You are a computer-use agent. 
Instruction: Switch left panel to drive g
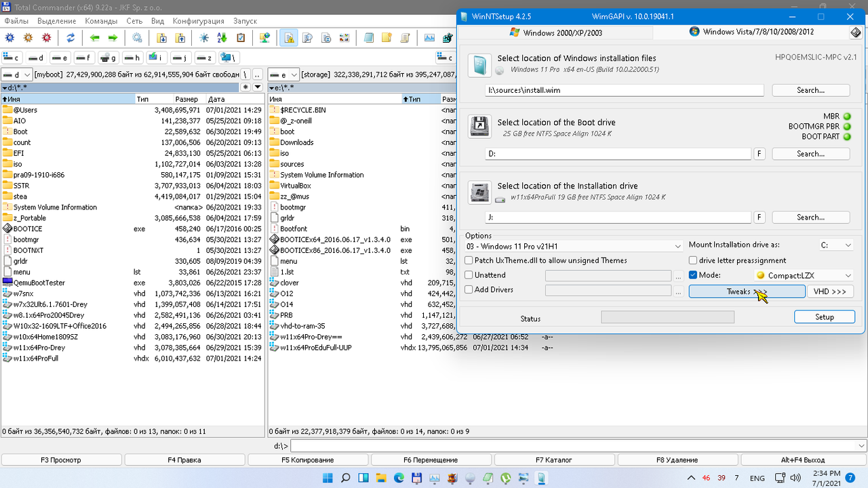108,58
